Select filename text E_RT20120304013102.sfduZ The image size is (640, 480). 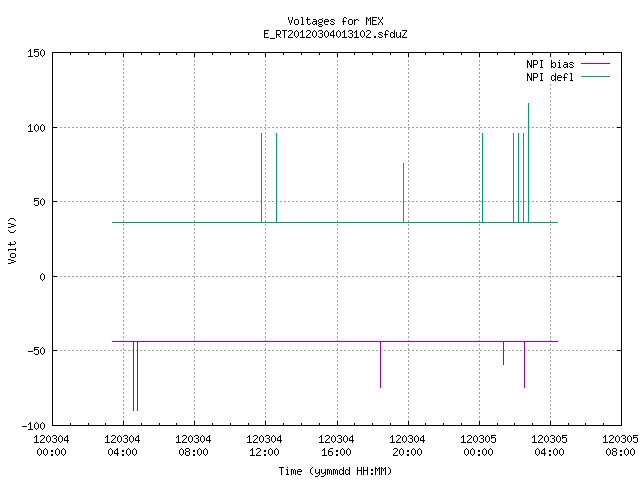pyautogui.click(x=335, y=34)
